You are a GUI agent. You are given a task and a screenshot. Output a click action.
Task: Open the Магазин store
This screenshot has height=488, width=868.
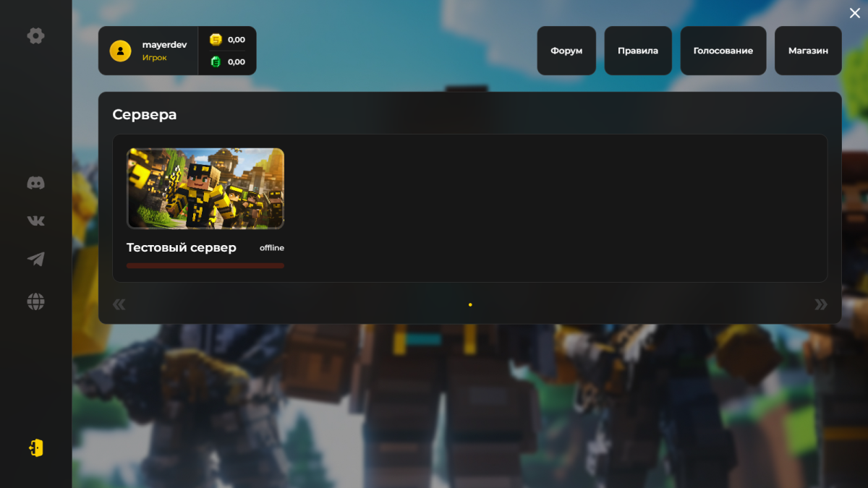[x=808, y=51]
